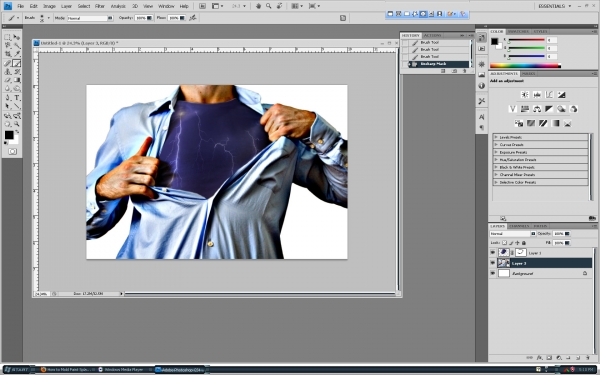Select the Move tool

click(16, 37)
